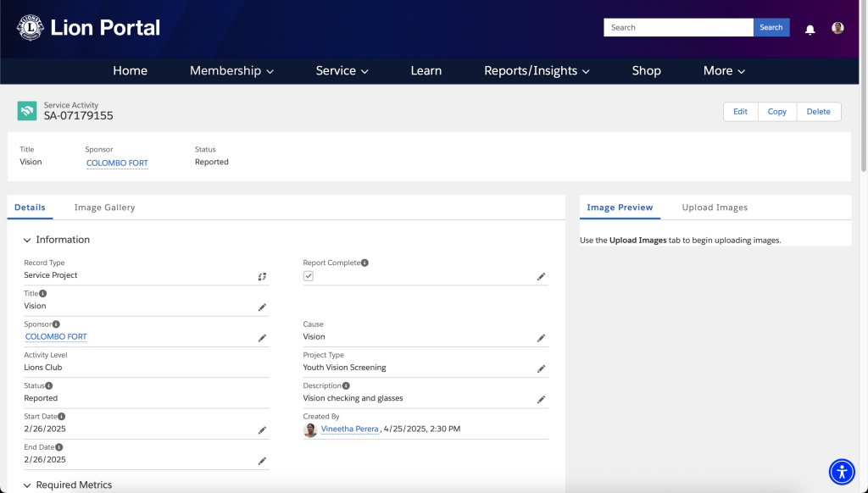Click the page vertical scrollbar
The height and width of the screenshot is (493, 868).
pyautogui.click(x=864, y=86)
